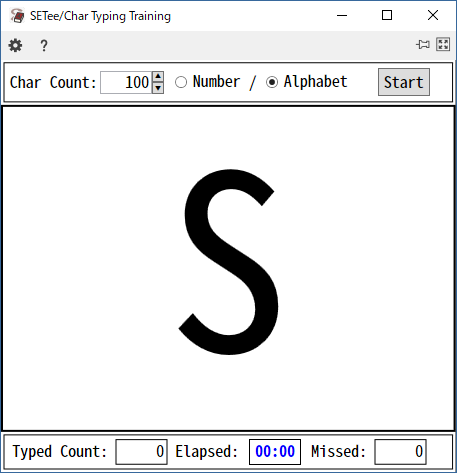Close the SETee typing training window
The height and width of the screenshot is (473, 457).
tap(433, 15)
